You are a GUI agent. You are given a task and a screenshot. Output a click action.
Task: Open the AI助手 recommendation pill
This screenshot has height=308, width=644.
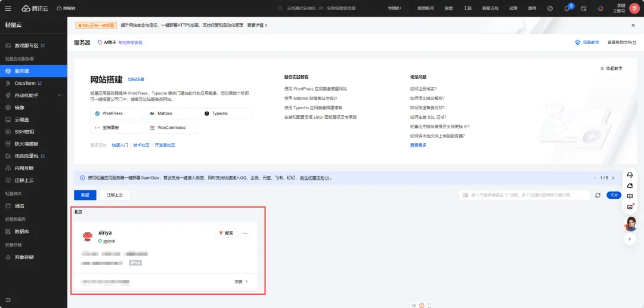point(120,42)
